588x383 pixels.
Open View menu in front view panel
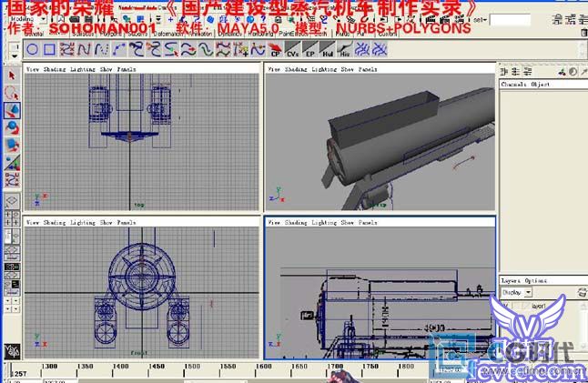click(33, 223)
